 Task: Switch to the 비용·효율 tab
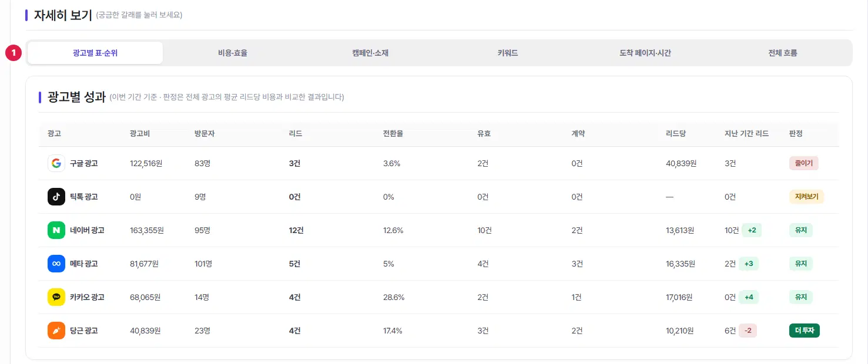coord(233,53)
